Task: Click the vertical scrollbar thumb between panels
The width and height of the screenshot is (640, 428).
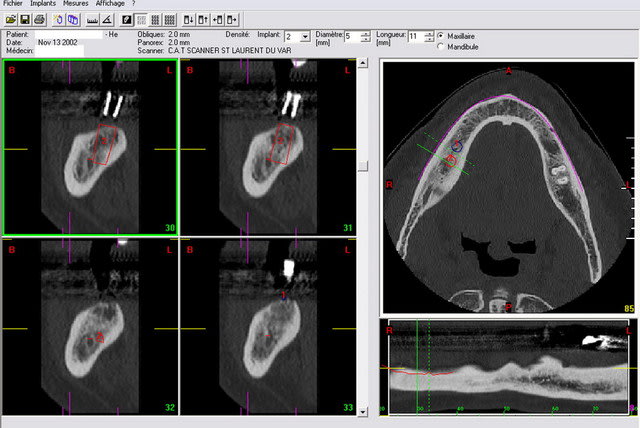Action: 364,166
